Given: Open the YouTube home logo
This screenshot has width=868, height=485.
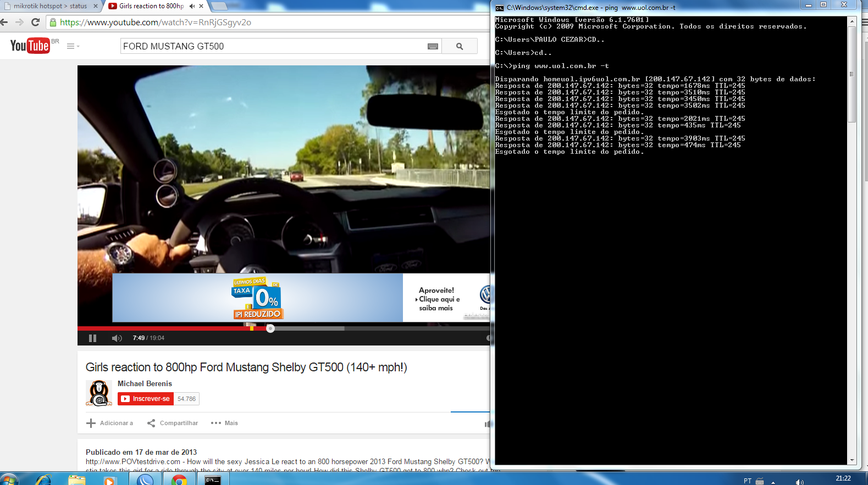Looking at the screenshot, I should [x=30, y=46].
